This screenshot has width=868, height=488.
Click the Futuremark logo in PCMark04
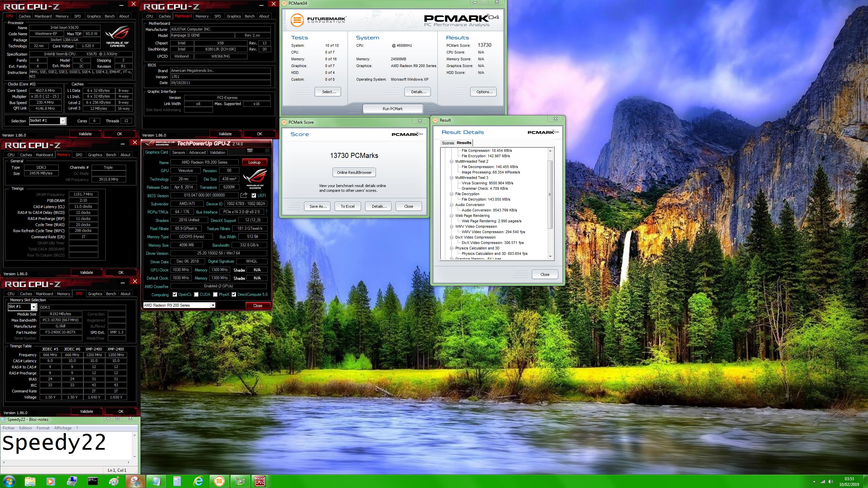pos(318,20)
